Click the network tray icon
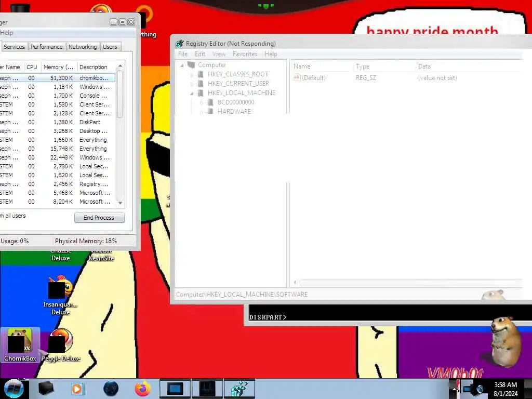Screen dimensions: 532x399 pos(467,389)
